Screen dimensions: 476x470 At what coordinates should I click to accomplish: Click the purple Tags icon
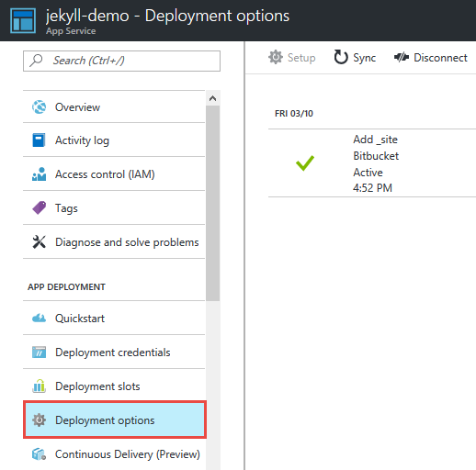(x=39, y=207)
